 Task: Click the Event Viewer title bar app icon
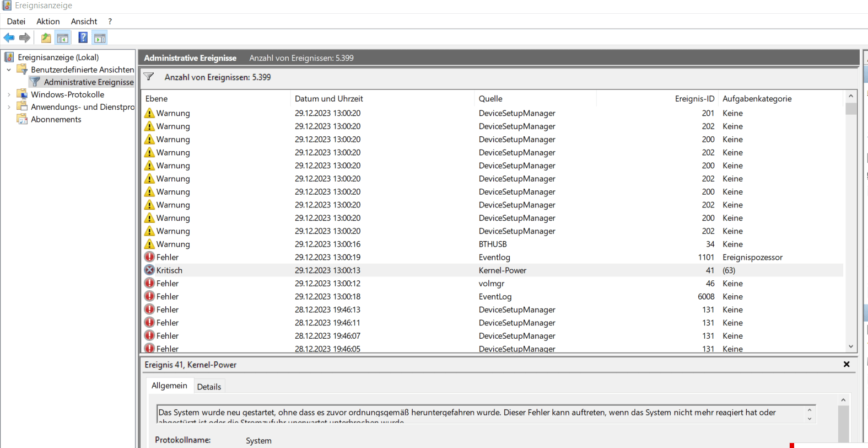coord(7,6)
